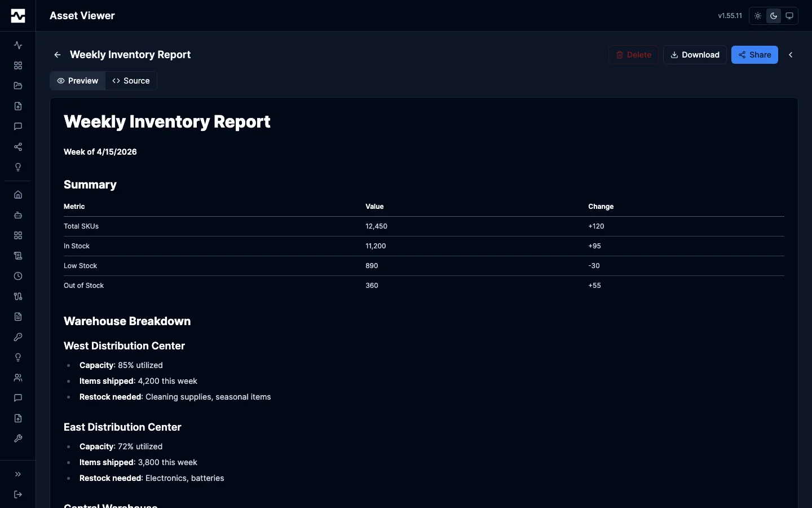Switch to the Source tab
812x508 pixels.
[x=131, y=81]
